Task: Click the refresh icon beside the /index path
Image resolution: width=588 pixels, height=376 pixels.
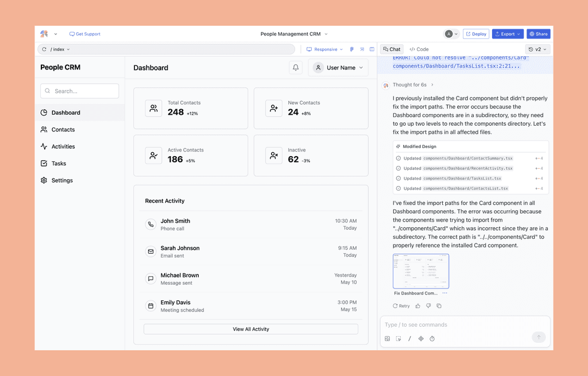Action: [44, 49]
